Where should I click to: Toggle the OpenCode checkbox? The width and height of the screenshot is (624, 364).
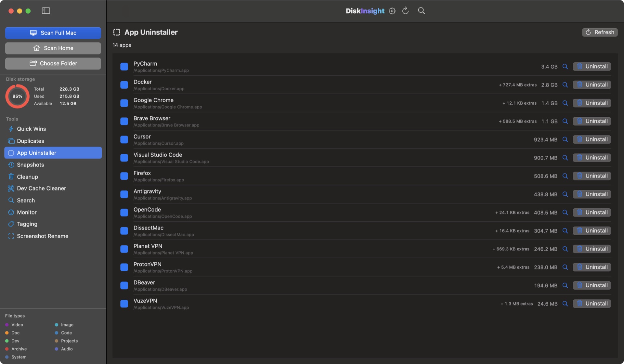coord(124,213)
